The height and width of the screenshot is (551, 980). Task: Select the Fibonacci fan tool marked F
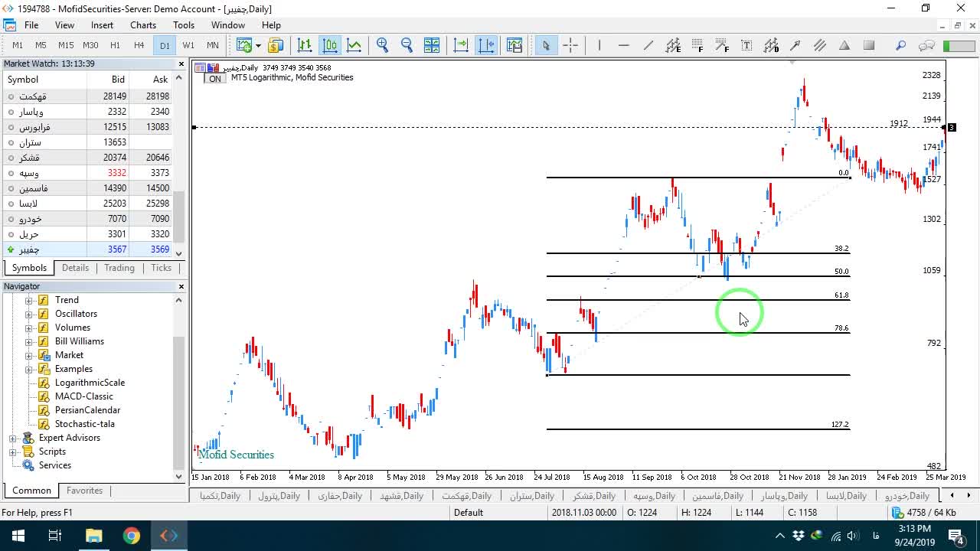(x=722, y=45)
